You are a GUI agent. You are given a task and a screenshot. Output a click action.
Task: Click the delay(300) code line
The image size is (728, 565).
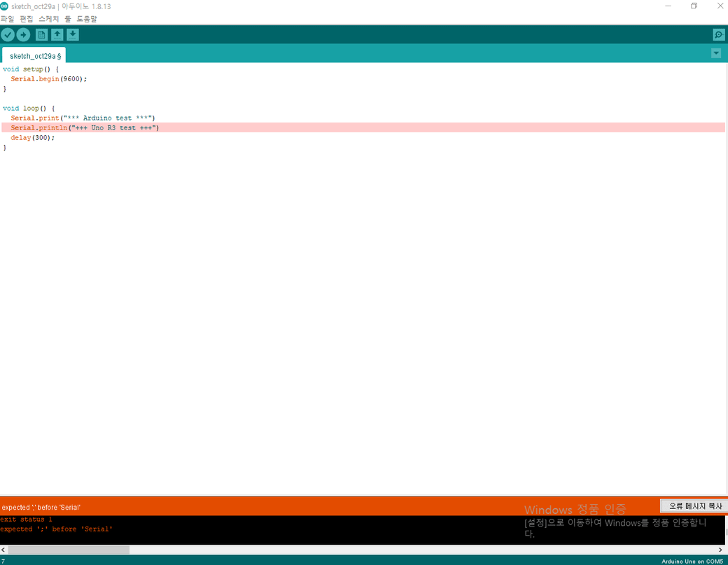32,138
